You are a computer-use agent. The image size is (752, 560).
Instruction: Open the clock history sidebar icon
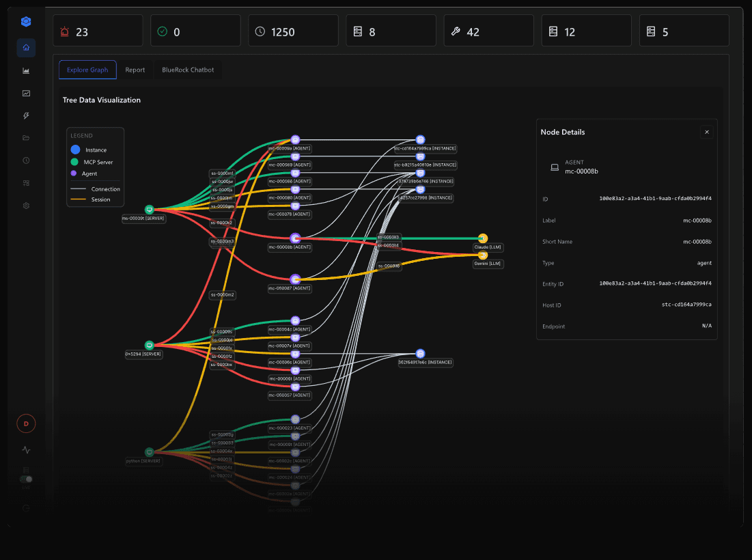pyautogui.click(x=27, y=160)
